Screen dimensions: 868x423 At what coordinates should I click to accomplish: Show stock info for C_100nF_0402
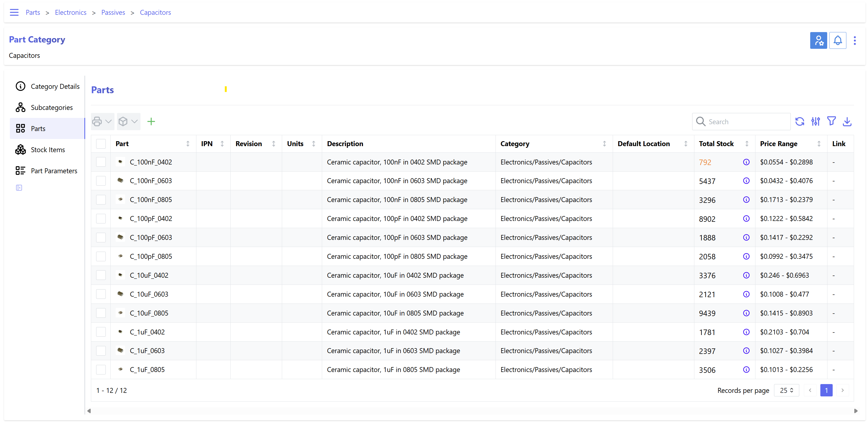[746, 162]
